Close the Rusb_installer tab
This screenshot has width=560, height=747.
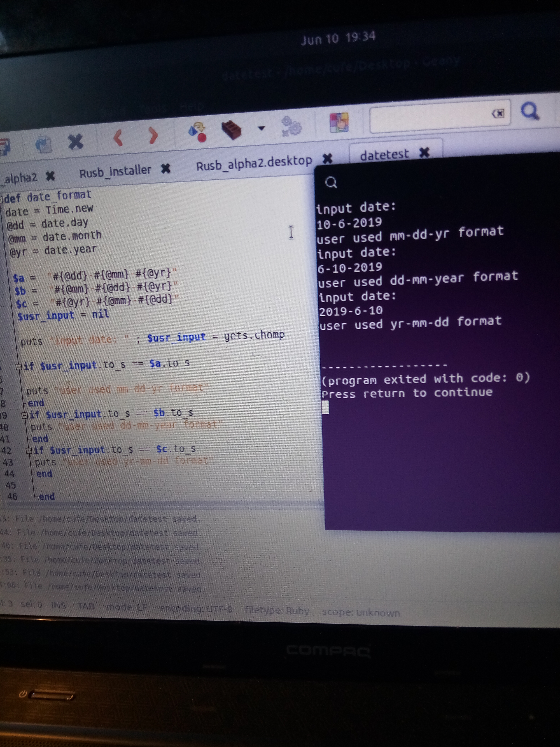tap(165, 168)
